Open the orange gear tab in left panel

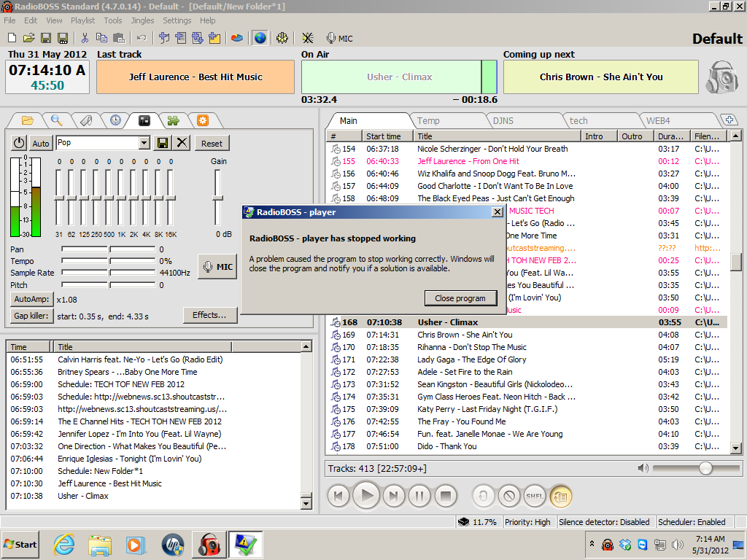point(203,120)
